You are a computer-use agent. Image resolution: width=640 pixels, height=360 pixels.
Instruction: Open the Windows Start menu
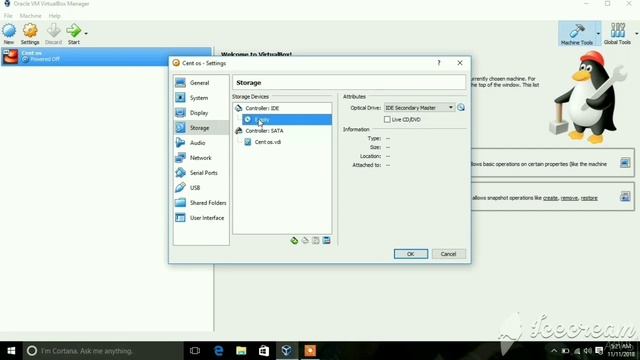[11, 351]
